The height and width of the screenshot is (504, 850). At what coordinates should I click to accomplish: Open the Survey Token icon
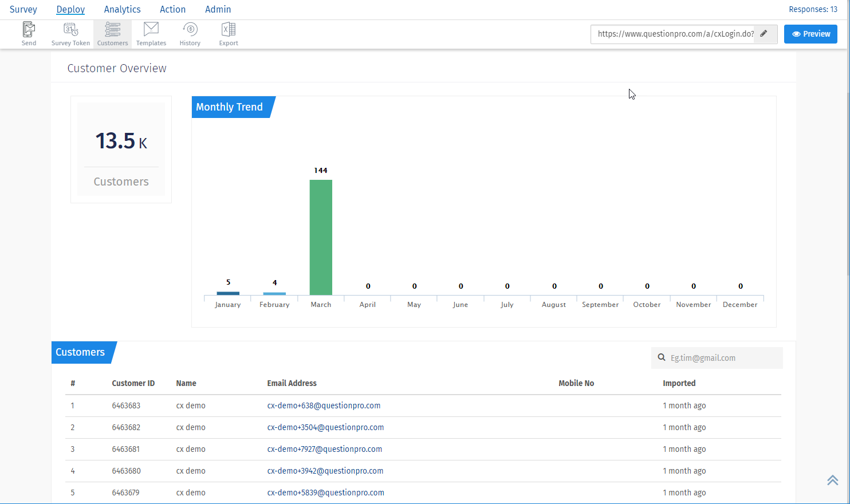[70, 30]
